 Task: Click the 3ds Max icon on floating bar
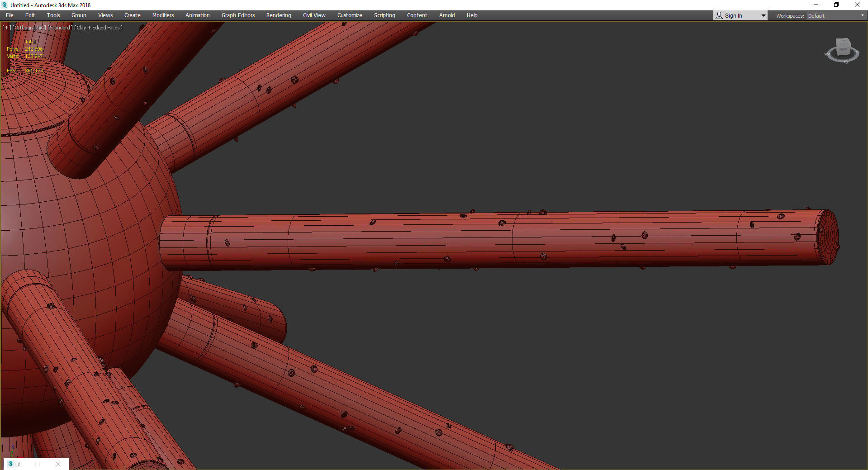click(x=10, y=464)
